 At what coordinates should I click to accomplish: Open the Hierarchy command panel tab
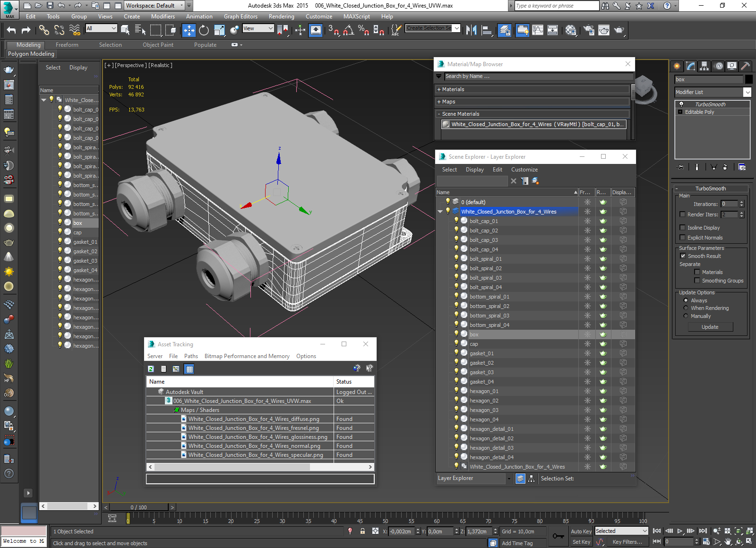point(704,66)
